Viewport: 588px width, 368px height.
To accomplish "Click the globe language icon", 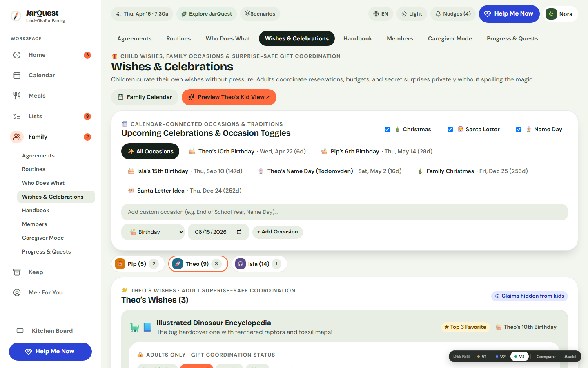I will [x=376, y=14].
